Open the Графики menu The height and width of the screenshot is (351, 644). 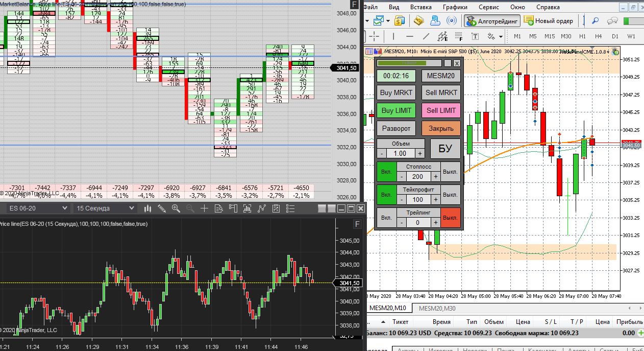[x=455, y=7]
